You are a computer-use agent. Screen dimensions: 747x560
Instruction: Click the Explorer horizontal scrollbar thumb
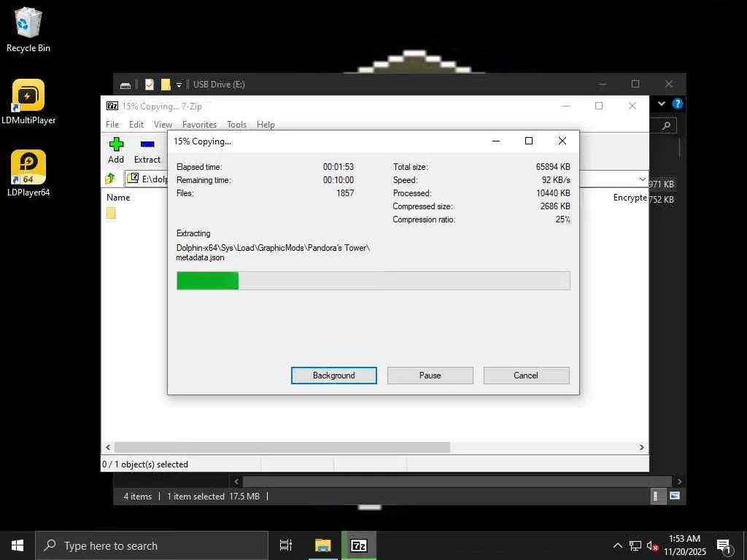(x=457, y=481)
